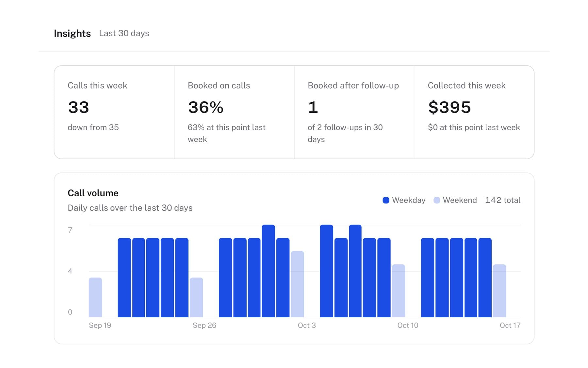The height and width of the screenshot is (368, 588).
Task: Select the "Booked on calls" label
Action: click(219, 85)
